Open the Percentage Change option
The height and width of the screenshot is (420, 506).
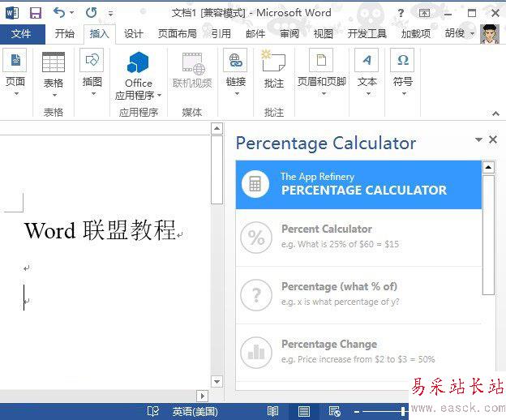[359, 353]
